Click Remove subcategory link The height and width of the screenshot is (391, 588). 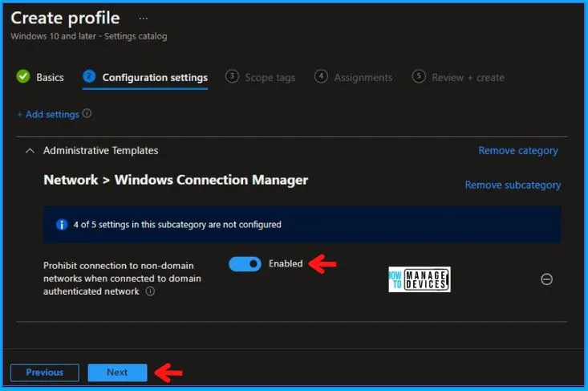pos(513,185)
